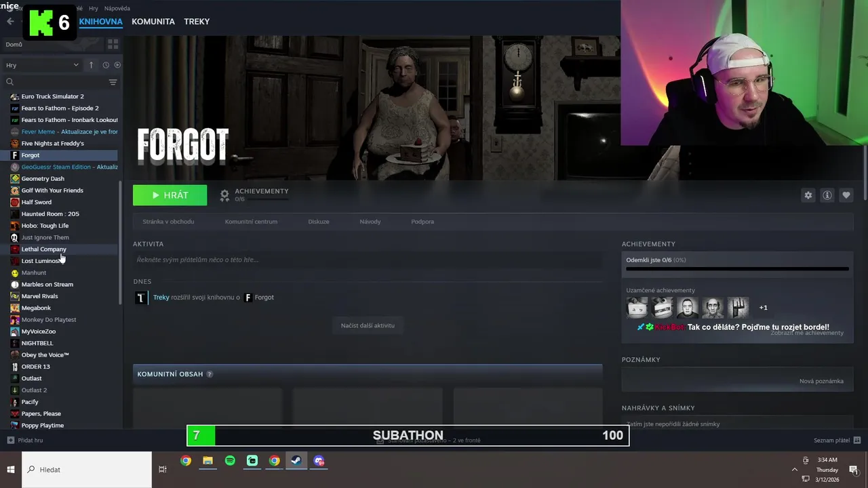Open Seznam přátel friends list

coord(837,441)
